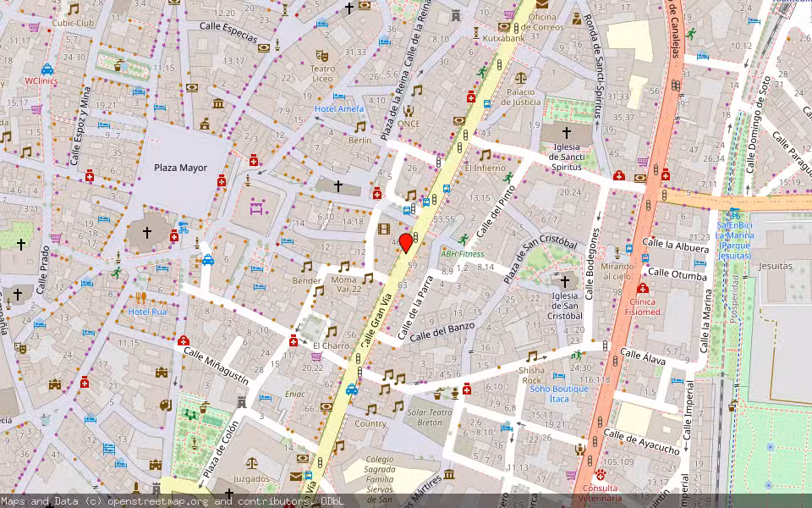Click the Calle del Banzo label
This screenshot has width=812, height=508.
442,332
